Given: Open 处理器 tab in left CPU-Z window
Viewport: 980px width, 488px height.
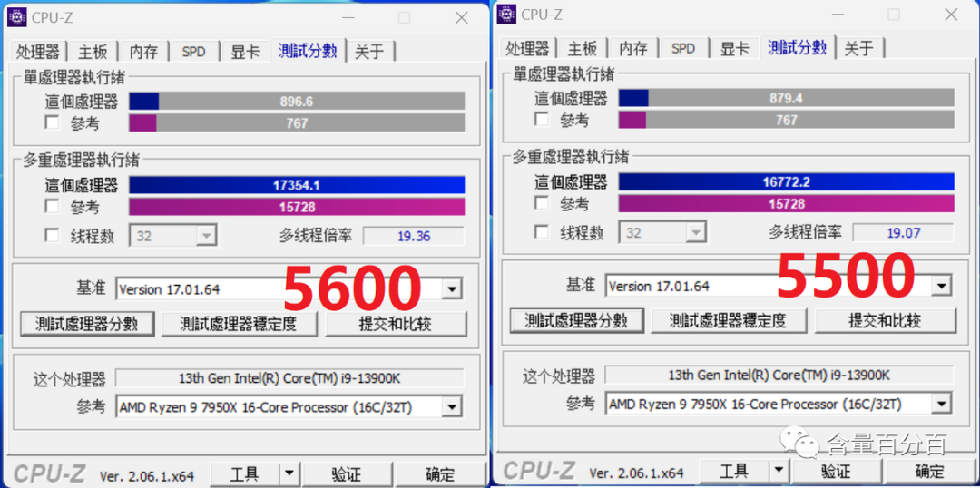Looking at the screenshot, I should click(39, 51).
